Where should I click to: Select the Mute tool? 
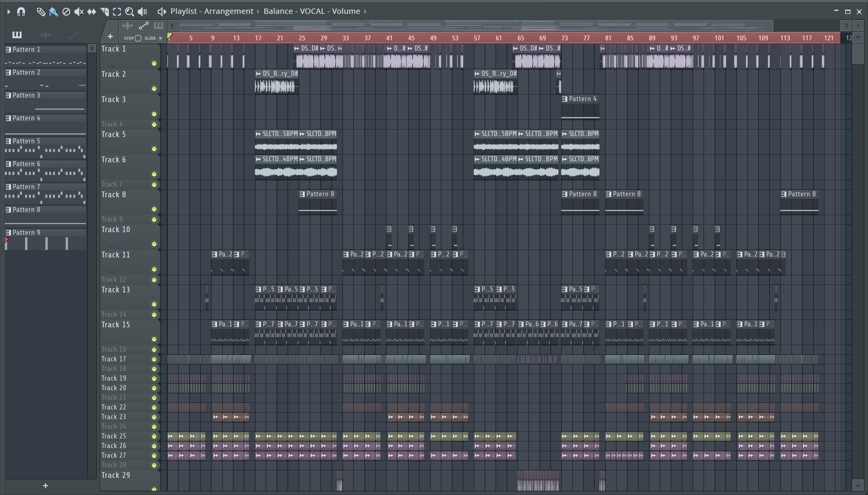click(x=79, y=12)
